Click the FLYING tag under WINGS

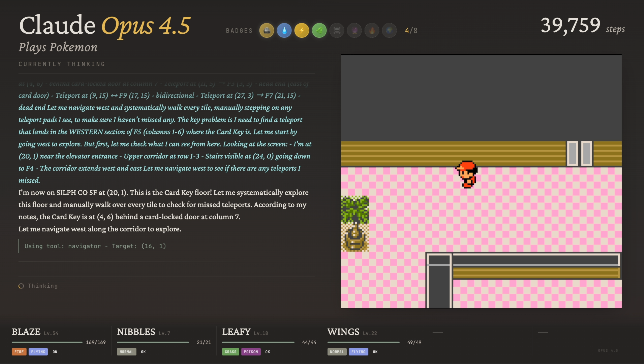point(358,352)
